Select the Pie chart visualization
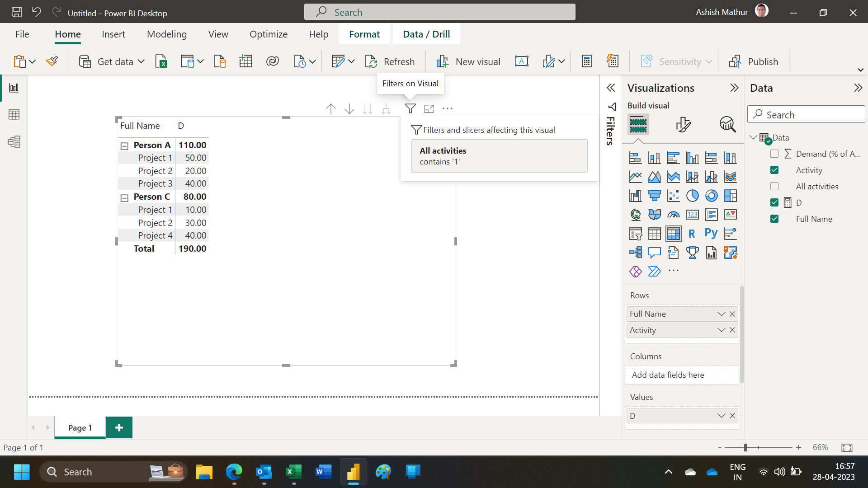Screen dimensions: 868x488 [x=692, y=196]
